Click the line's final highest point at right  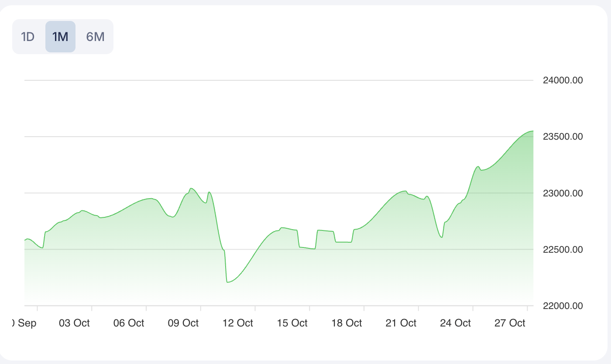click(532, 131)
